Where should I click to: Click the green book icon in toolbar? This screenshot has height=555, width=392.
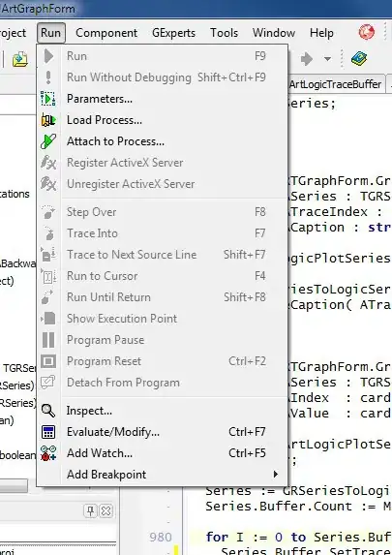click(x=359, y=58)
